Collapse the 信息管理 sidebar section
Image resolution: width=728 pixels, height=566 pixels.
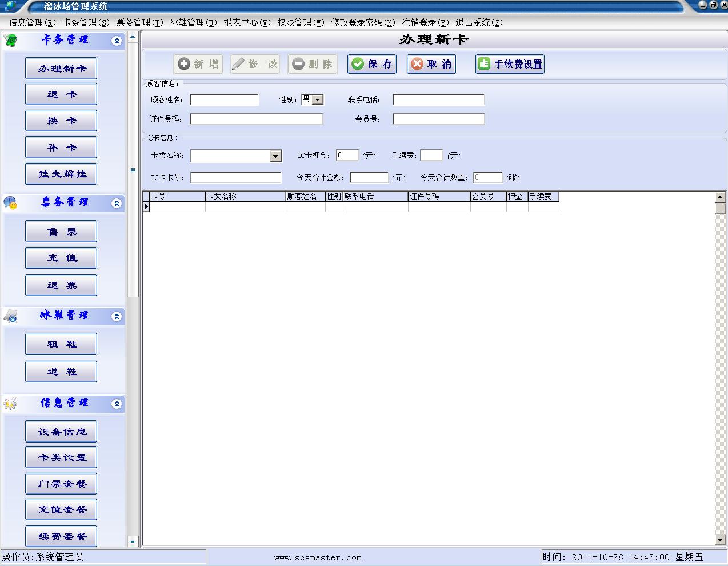[117, 404]
